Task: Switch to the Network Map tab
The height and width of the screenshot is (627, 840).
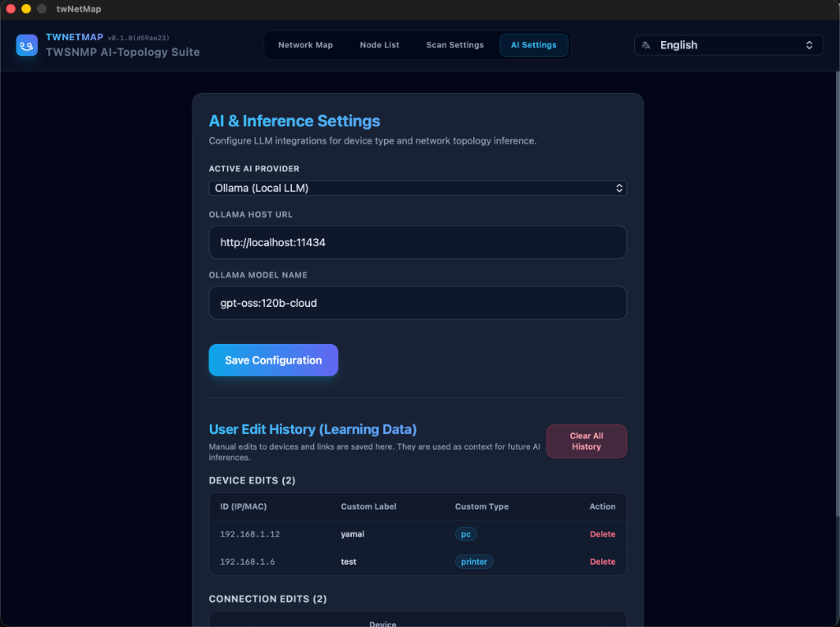Action: [x=305, y=45]
